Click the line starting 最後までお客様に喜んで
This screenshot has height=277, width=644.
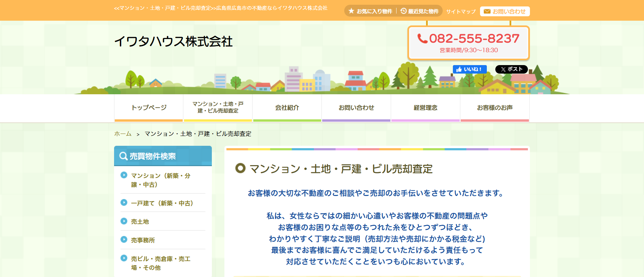coord(377,250)
